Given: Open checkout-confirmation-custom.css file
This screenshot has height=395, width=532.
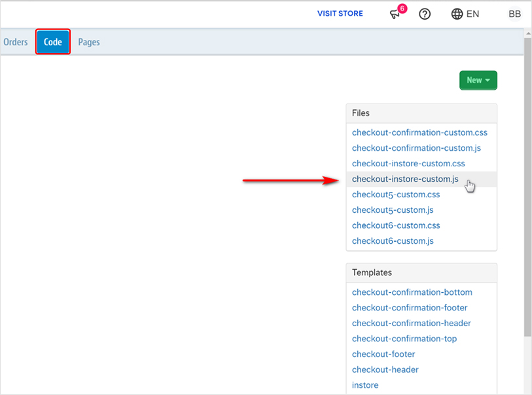Looking at the screenshot, I should (419, 132).
